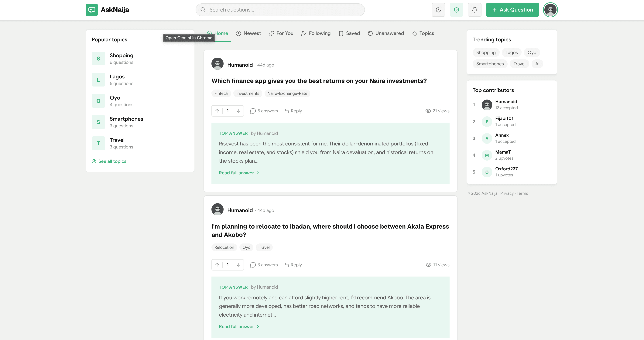Open Smartphones topic S tile icon
The width and height of the screenshot is (644, 340).
[98, 122]
